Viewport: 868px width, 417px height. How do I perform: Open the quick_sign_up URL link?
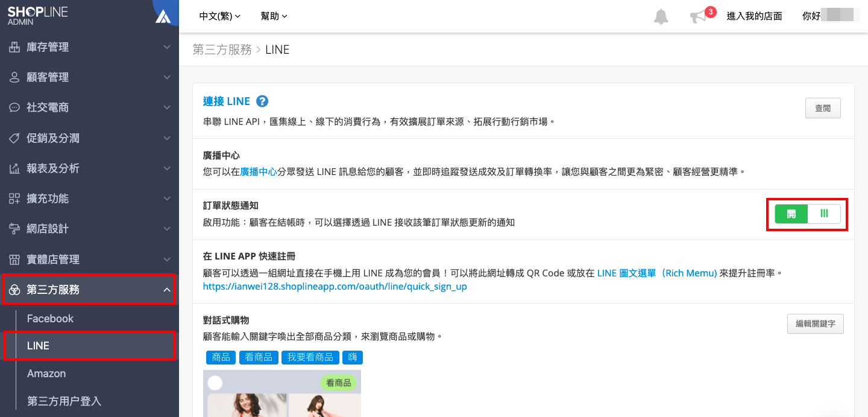(335, 287)
